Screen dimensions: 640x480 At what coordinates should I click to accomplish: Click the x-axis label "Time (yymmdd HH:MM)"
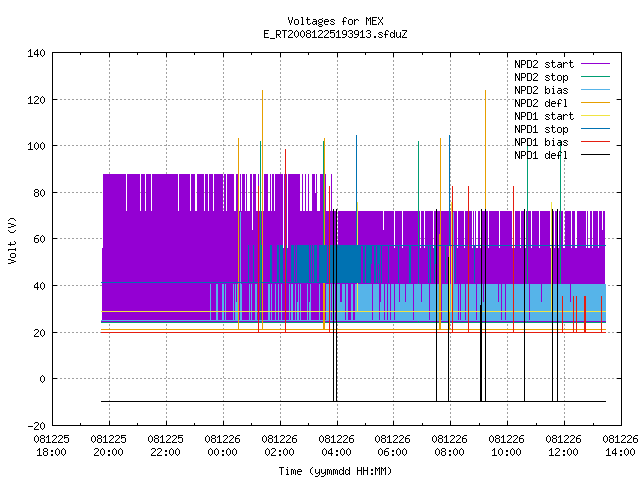(335, 471)
